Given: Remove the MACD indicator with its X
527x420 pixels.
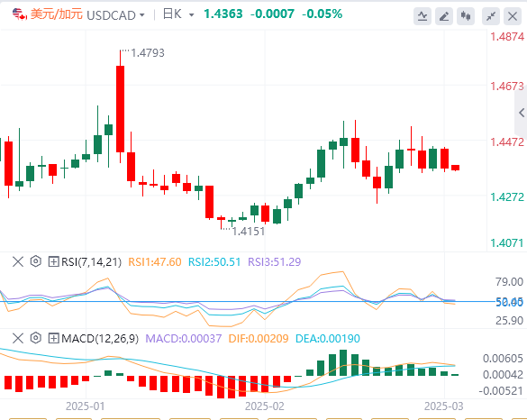Looking at the screenshot, I should click(x=18, y=338).
